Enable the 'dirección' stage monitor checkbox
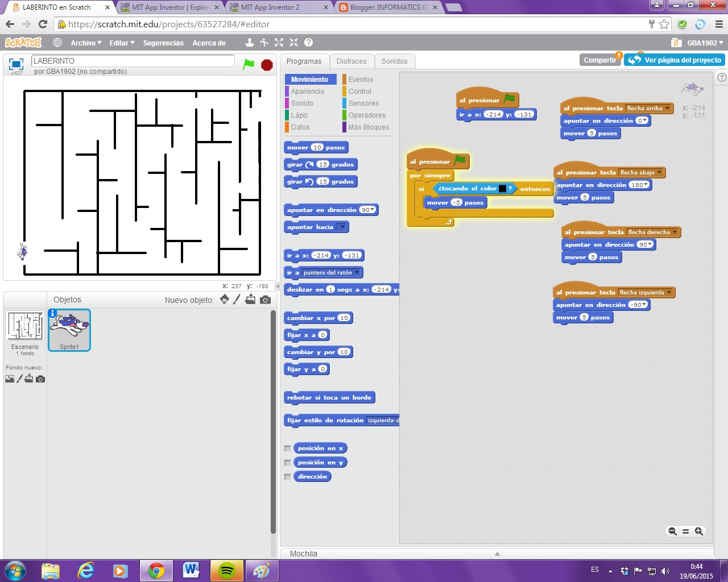 [x=288, y=477]
